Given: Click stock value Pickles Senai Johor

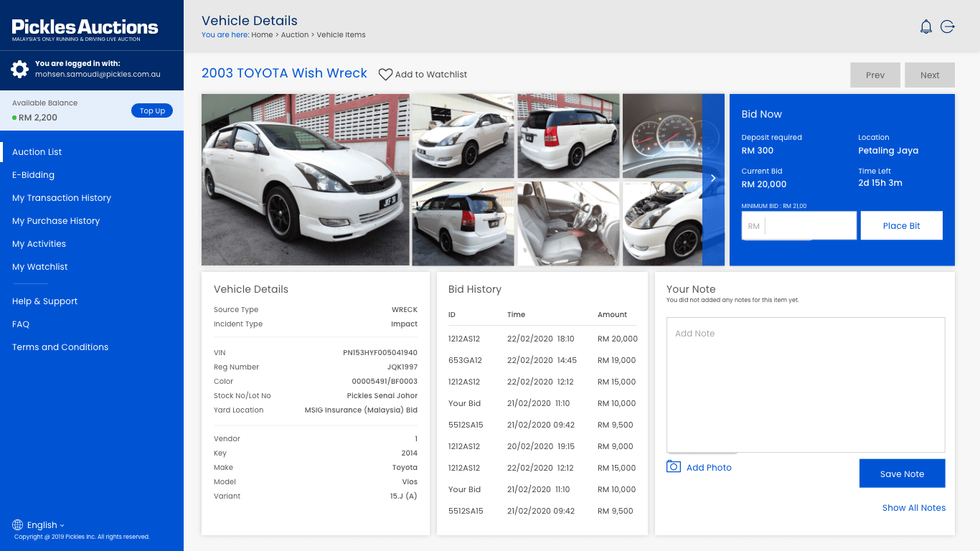Looking at the screenshot, I should [x=382, y=396].
